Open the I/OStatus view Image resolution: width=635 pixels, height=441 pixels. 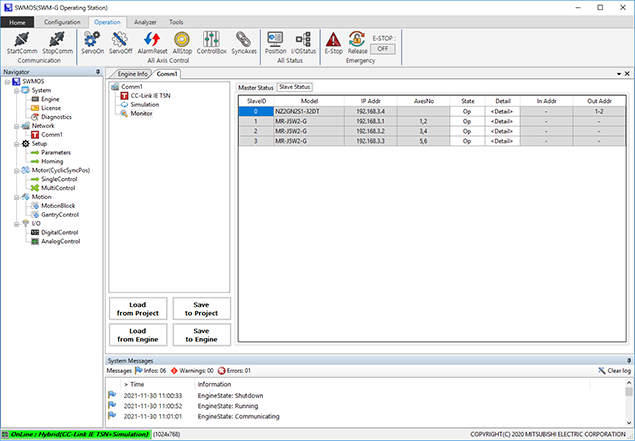click(304, 39)
